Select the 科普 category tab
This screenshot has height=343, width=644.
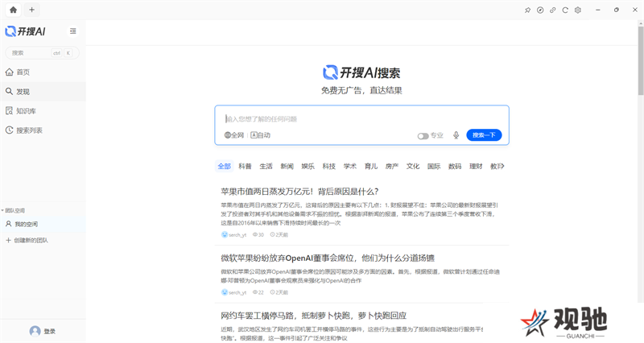(x=245, y=166)
